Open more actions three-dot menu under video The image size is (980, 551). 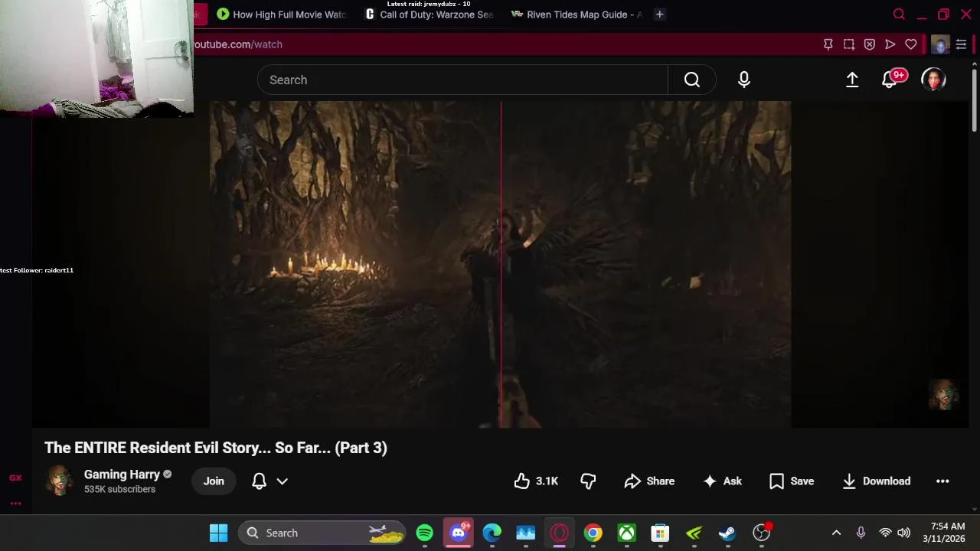[x=942, y=481]
